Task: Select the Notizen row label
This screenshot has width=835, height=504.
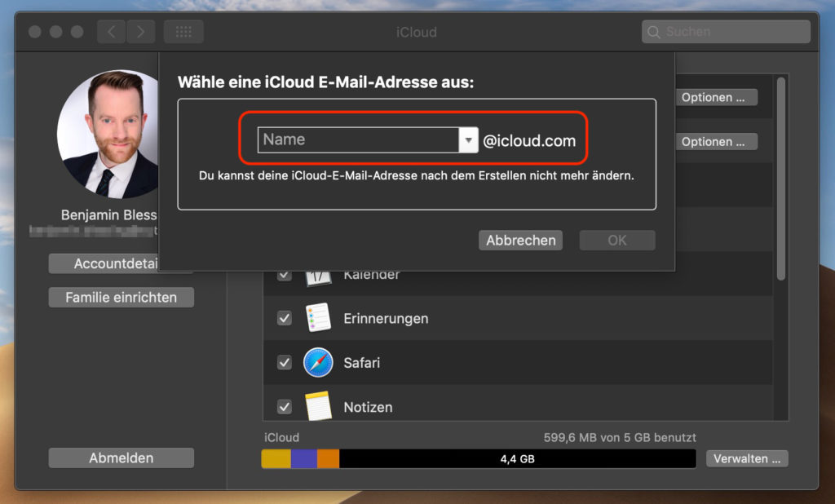Action: 368,408
